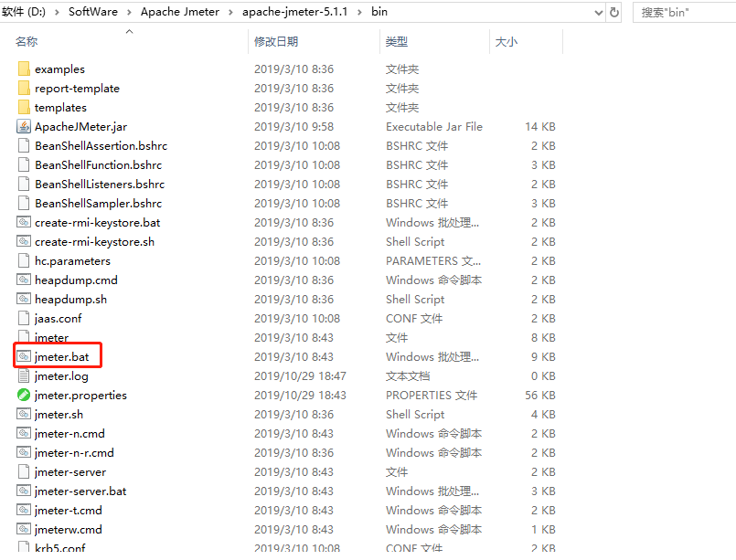736x560 pixels.
Task: Select the ApacheJMeter.jar file name
Action: [x=80, y=127]
